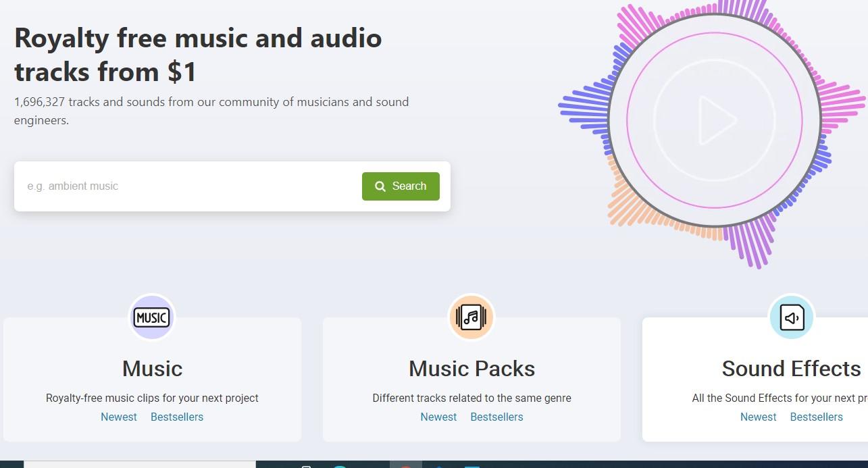Click the magnifier icon in Search button
Screen dimensions: 868x468
pos(380,186)
